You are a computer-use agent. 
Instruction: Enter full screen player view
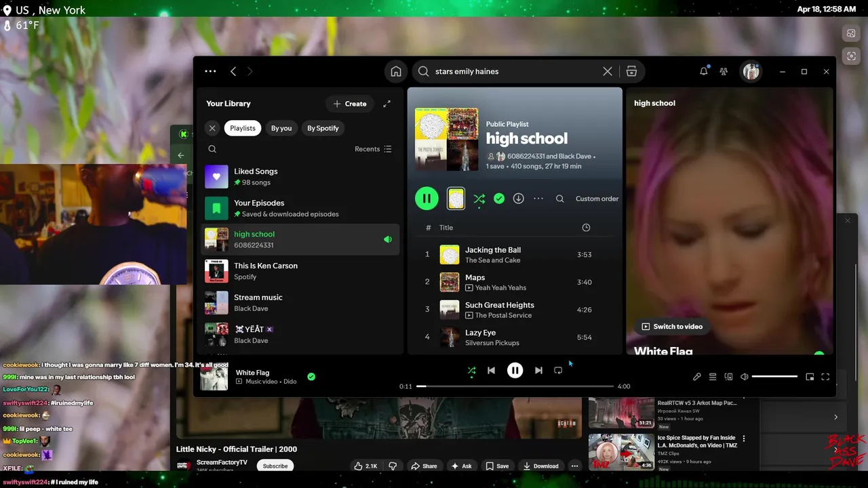click(x=825, y=377)
